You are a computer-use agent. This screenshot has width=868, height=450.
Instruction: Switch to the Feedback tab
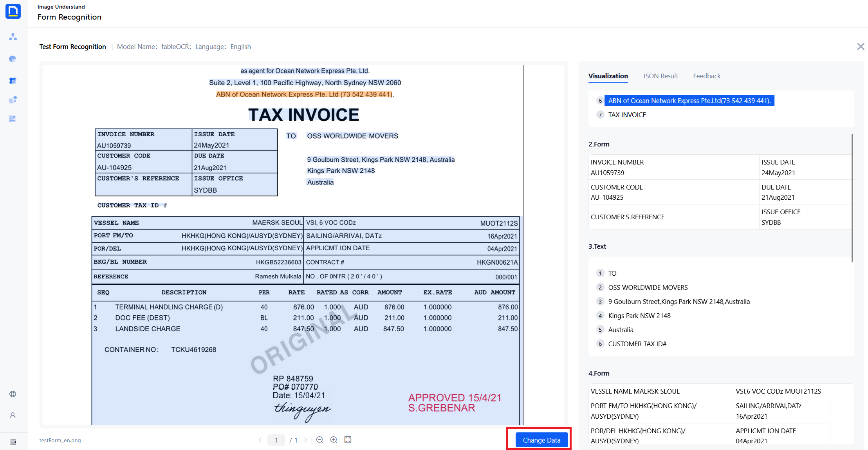[x=707, y=75]
